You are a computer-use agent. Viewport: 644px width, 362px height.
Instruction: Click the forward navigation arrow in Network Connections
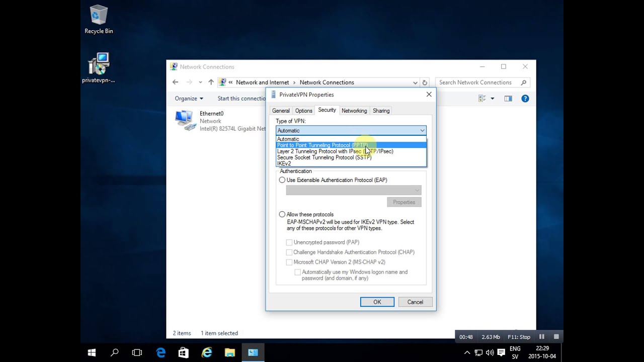coord(189,82)
